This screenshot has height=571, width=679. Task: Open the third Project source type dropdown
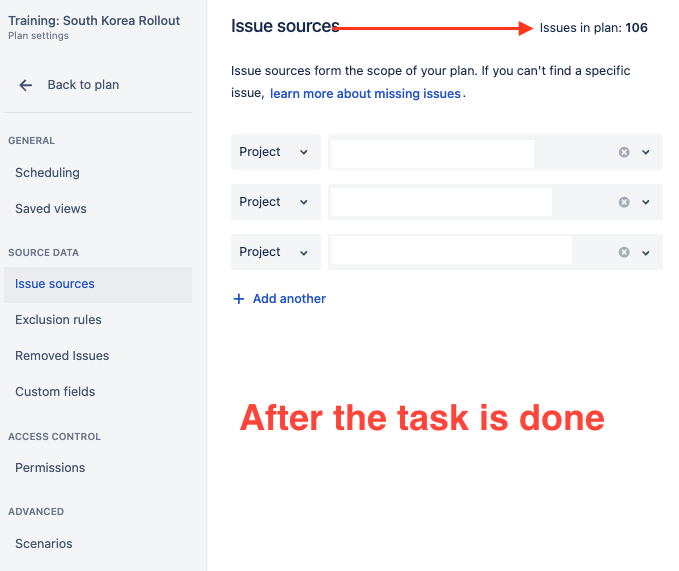tap(276, 252)
